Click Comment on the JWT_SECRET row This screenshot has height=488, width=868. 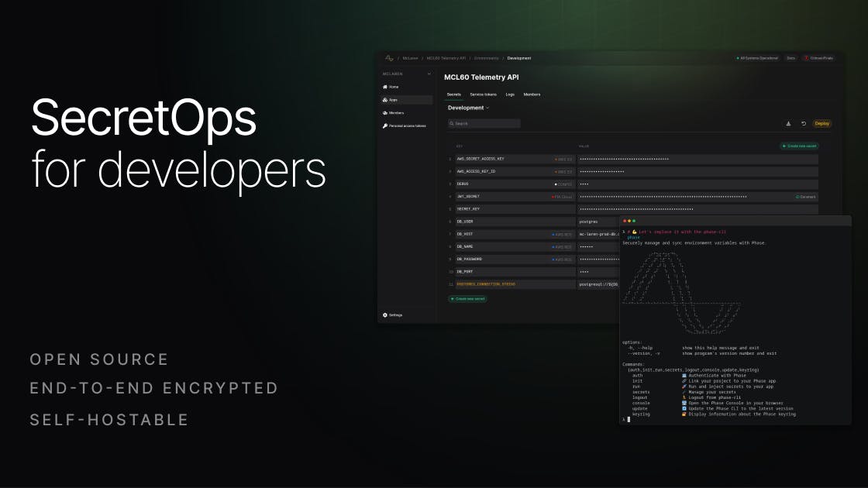pos(806,197)
